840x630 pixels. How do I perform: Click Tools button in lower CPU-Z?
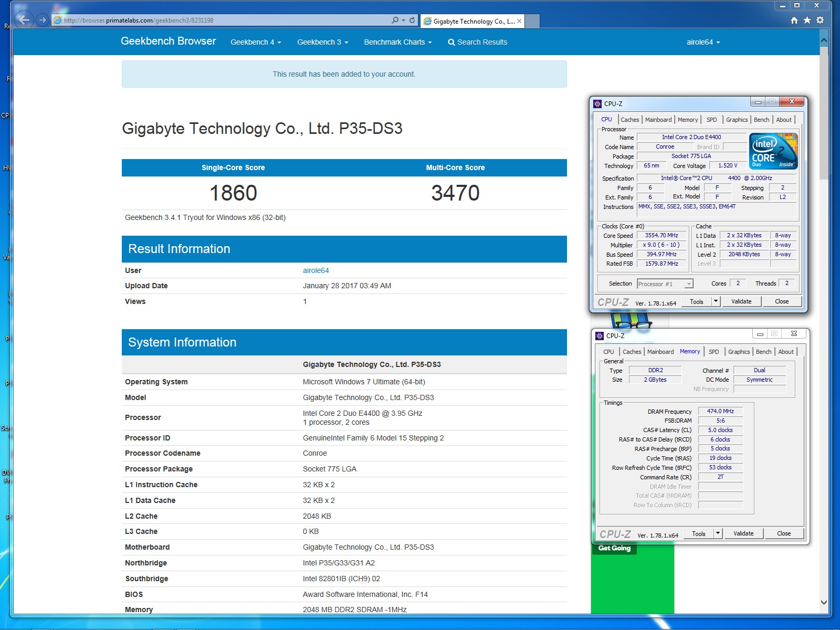(x=699, y=533)
